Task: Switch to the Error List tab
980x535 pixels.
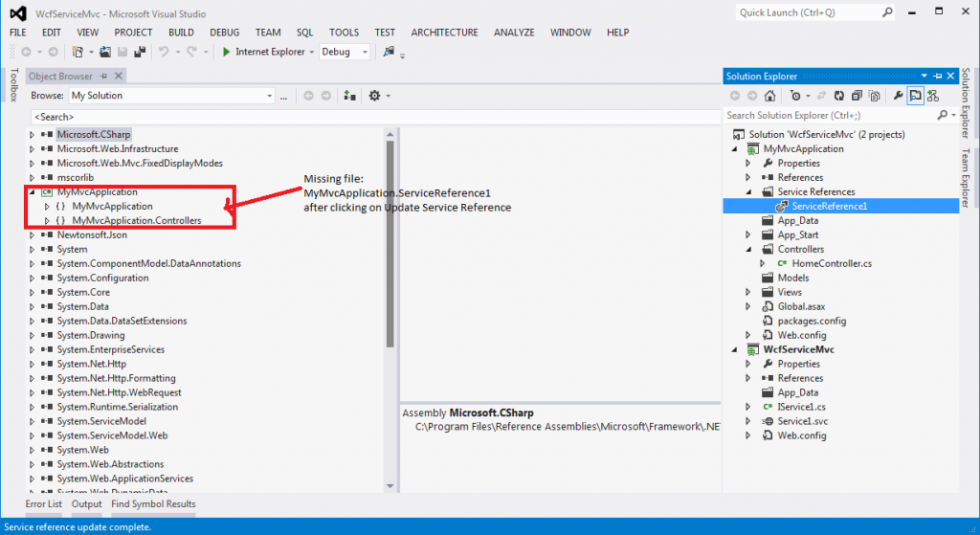Action: pos(44,503)
